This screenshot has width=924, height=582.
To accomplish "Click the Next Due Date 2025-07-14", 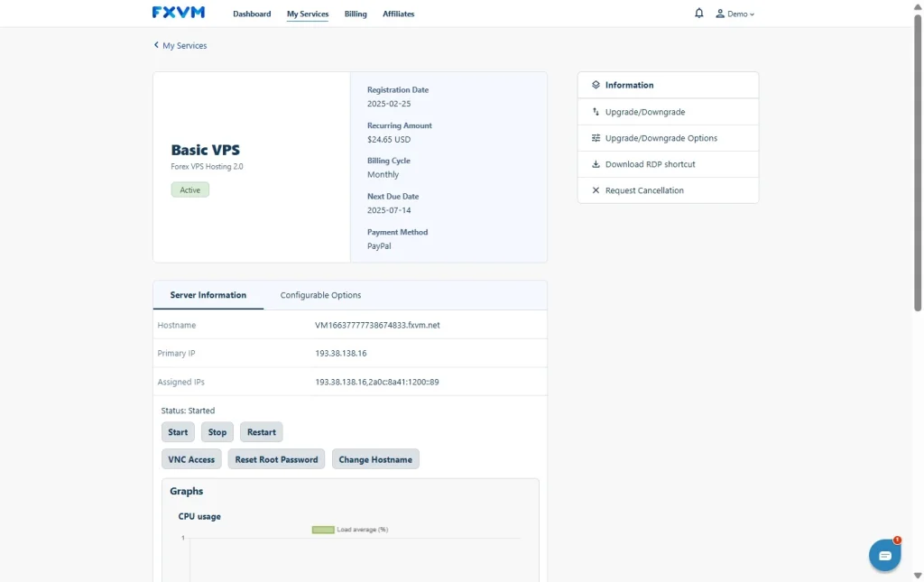I will coord(389,210).
